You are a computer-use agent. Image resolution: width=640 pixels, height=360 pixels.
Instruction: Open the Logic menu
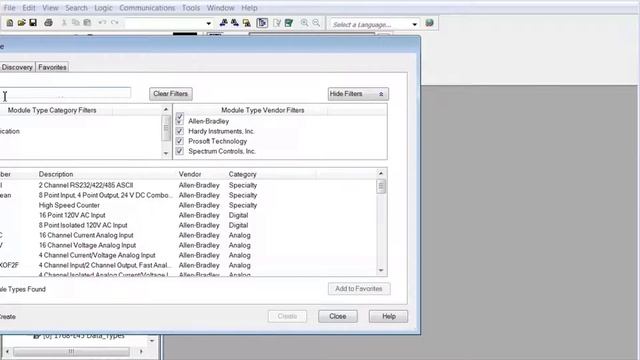pos(103,8)
